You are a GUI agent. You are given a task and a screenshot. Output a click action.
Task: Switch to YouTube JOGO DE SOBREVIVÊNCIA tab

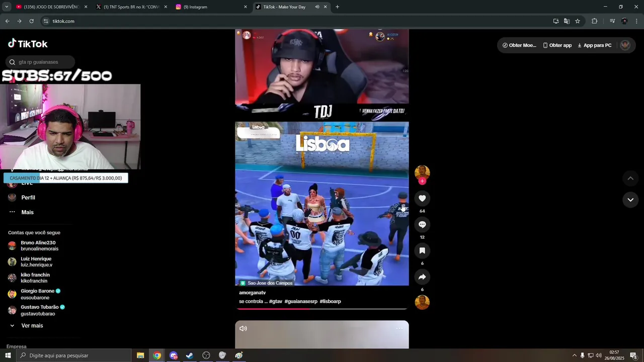point(51,7)
